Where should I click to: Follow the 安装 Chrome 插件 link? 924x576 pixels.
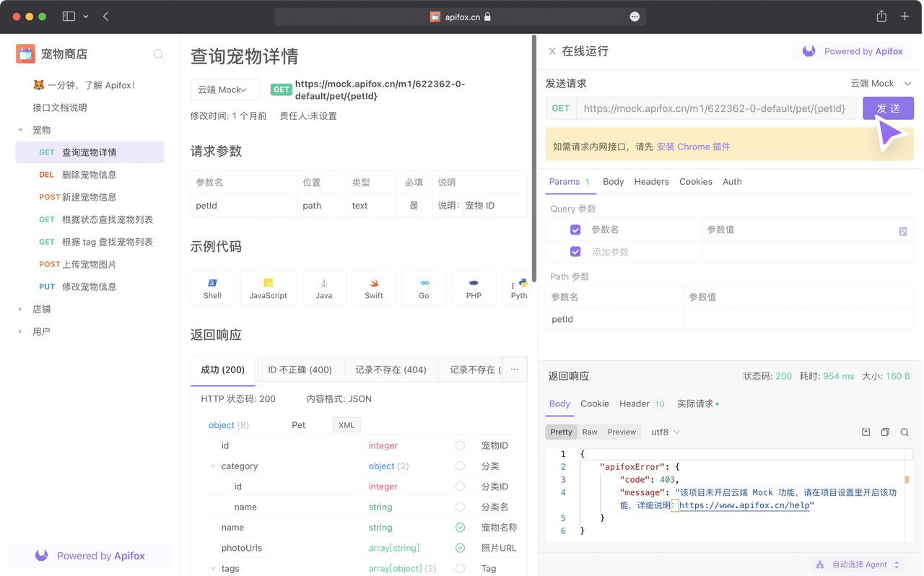point(693,147)
